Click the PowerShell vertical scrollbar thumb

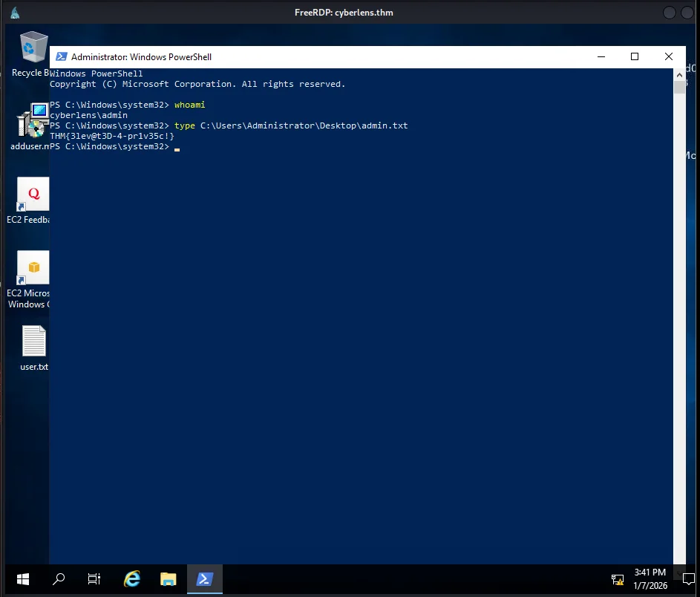pyautogui.click(x=679, y=88)
